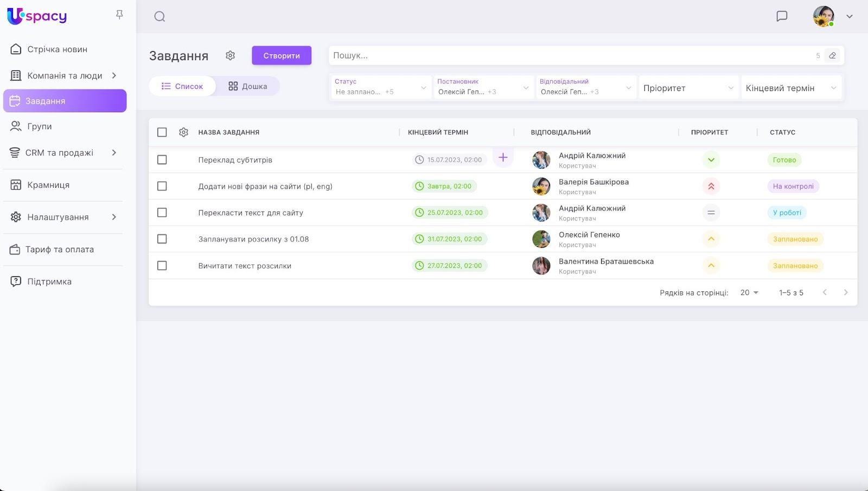Open the chat messages icon
This screenshot has height=491, width=868.
click(x=782, y=16)
